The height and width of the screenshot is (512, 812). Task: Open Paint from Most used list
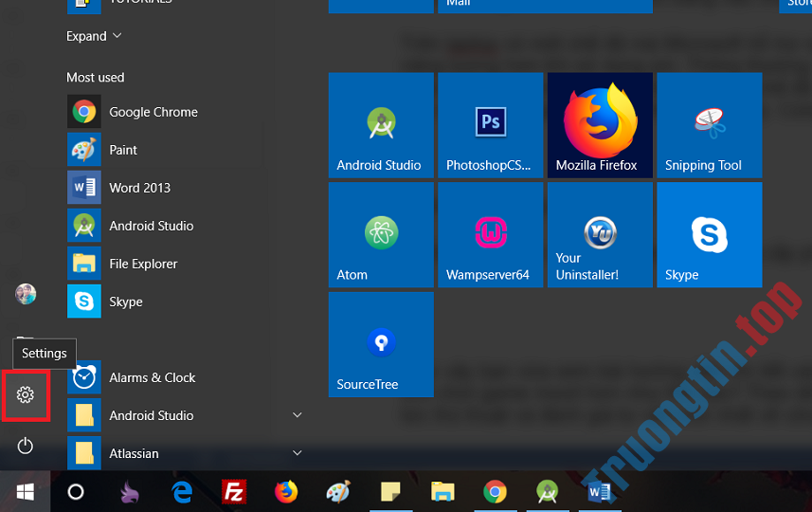123,150
